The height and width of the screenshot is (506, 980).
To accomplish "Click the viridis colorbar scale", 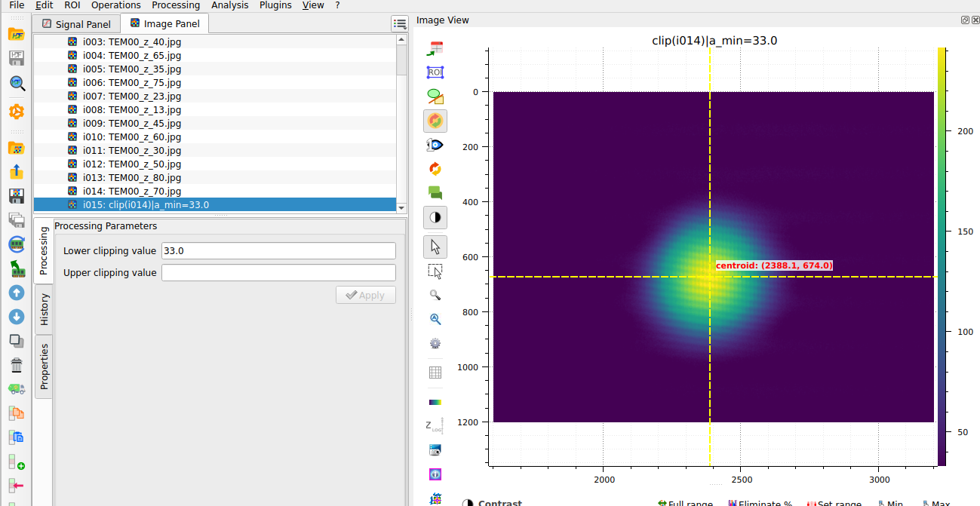I will point(942,256).
